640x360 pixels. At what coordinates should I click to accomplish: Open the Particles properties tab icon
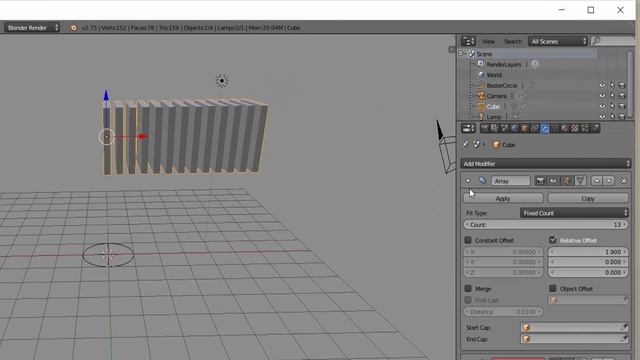click(x=585, y=129)
